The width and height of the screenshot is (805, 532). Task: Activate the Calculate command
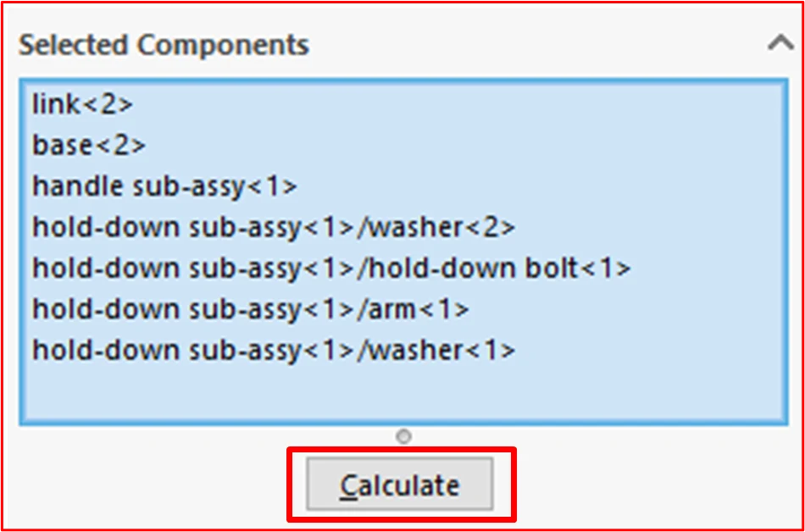(400, 485)
